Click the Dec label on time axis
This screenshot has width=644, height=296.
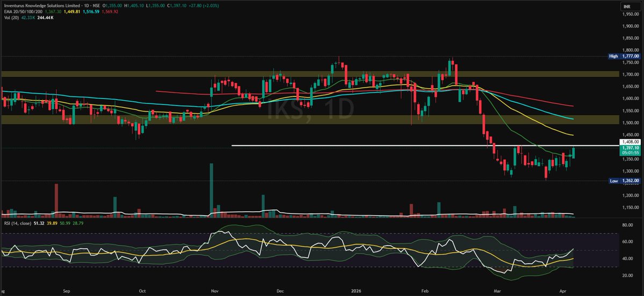[x=280, y=290]
